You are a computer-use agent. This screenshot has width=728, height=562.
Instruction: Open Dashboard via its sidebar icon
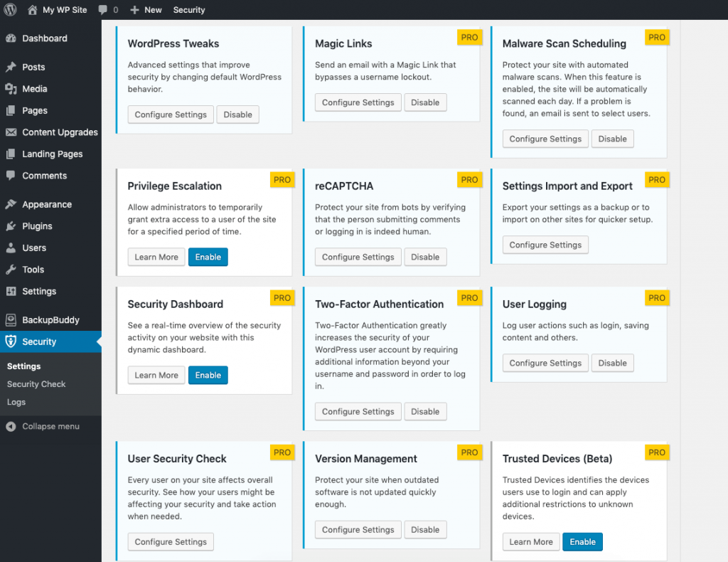(x=11, y=38)
